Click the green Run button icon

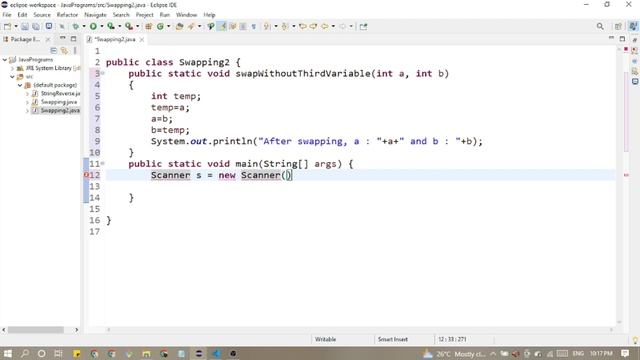93,27
